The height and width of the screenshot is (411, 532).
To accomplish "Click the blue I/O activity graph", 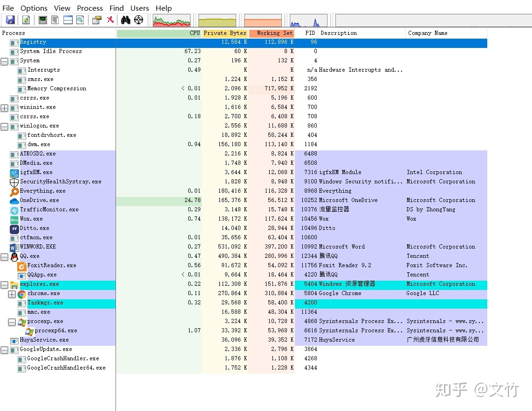I will pyautogui.click(x=308, y=20).
